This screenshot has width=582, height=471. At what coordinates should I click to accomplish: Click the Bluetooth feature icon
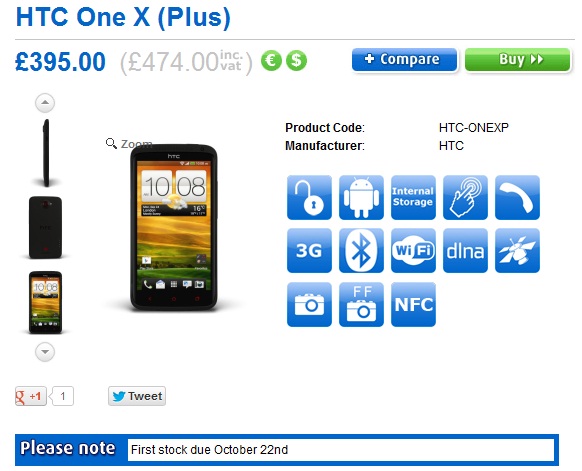[x=361, y=251]
